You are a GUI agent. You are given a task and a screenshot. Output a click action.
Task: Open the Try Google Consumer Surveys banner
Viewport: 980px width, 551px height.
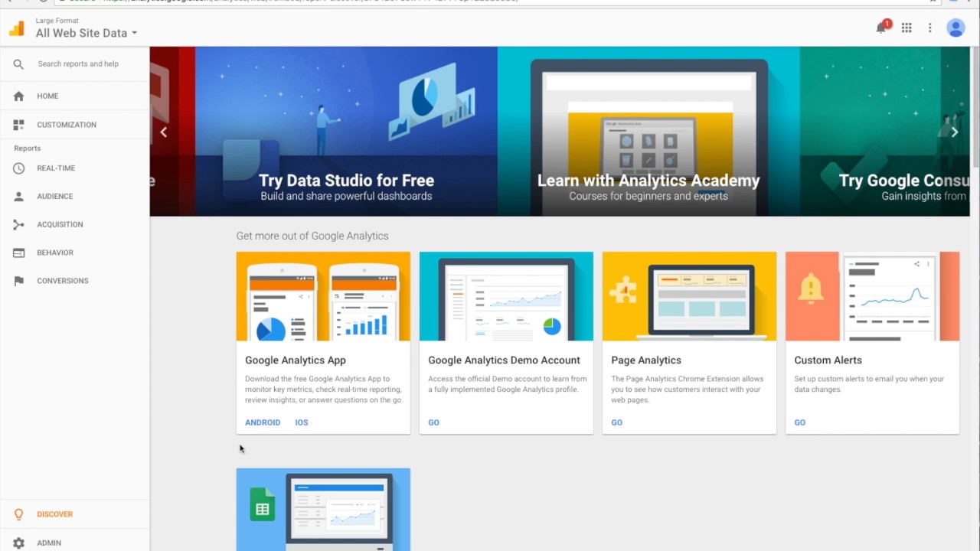(884, 132)
